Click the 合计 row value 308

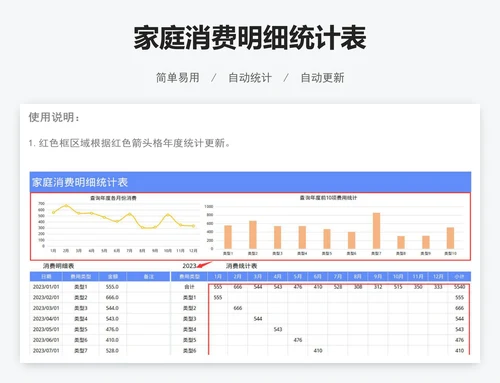(x=358, y=287)
